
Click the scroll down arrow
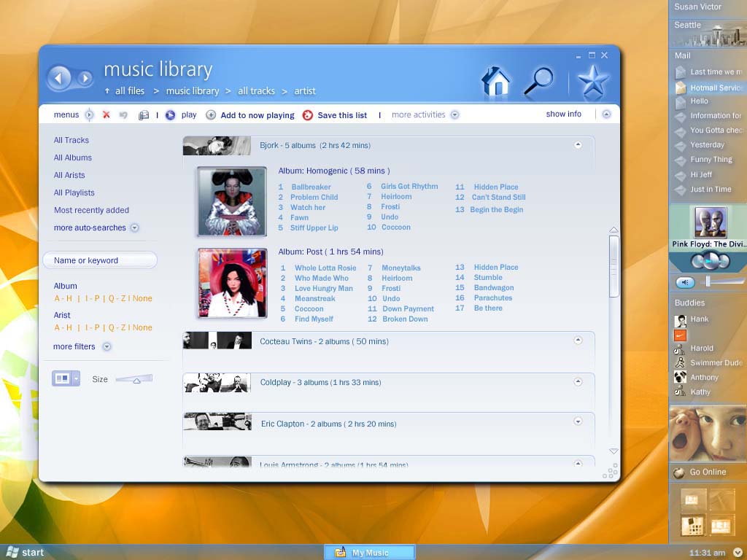(614, 451)
